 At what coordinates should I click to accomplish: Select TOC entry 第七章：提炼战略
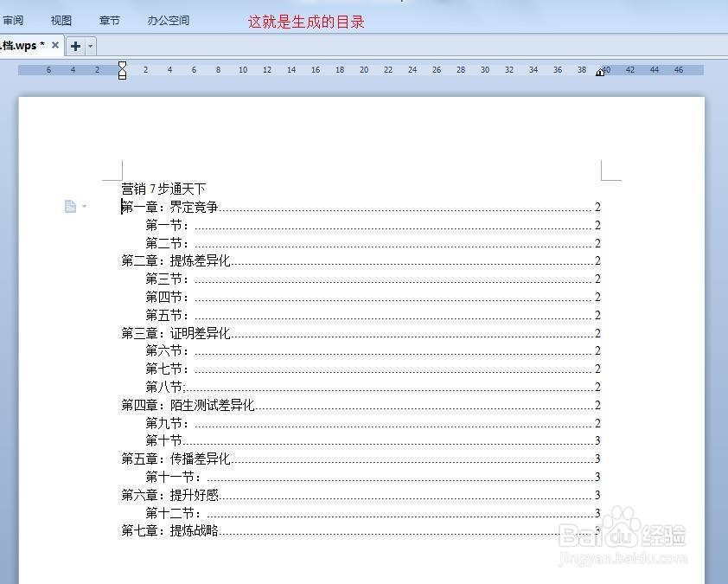tap(361, 530)
